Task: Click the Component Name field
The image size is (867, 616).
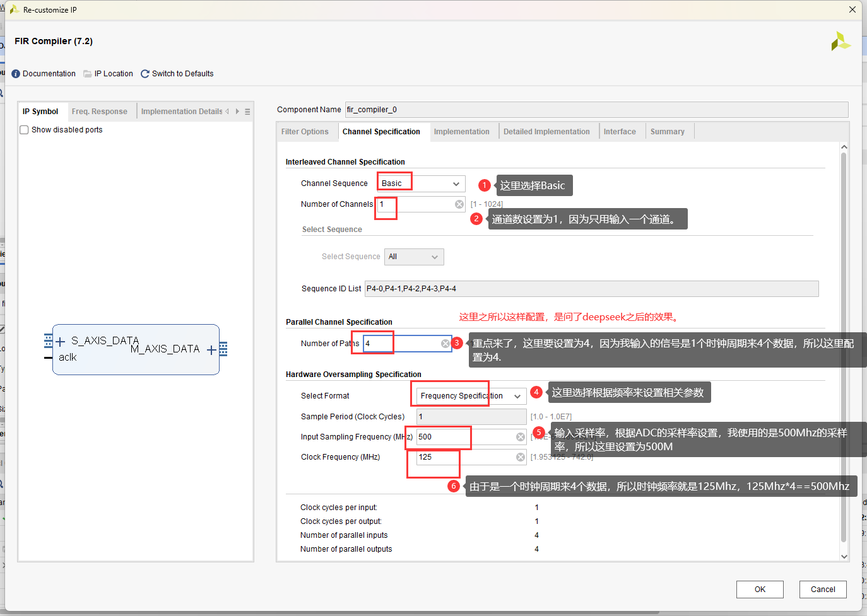Action: pos(596,110)
